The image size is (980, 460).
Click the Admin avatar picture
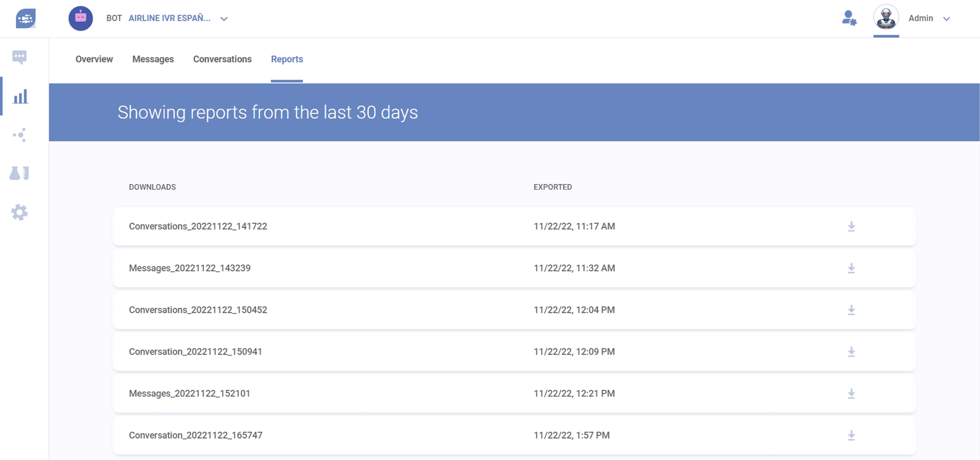(x=886, y=18)
